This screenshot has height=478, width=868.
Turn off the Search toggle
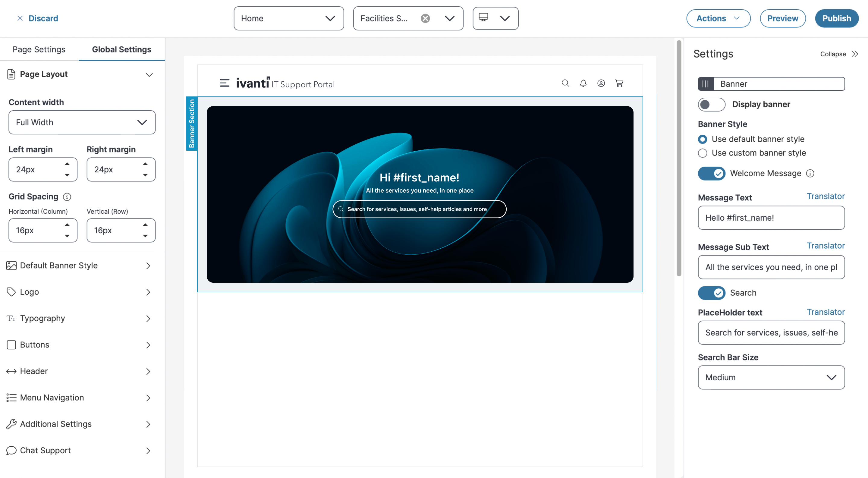point(711,293)
